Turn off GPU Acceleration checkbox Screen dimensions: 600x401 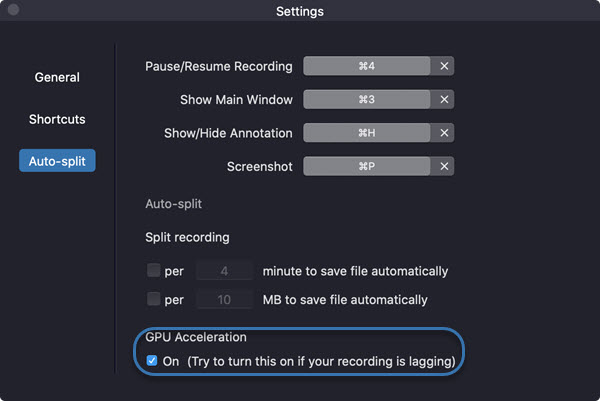pyautogui.click(x=152, y=360)
